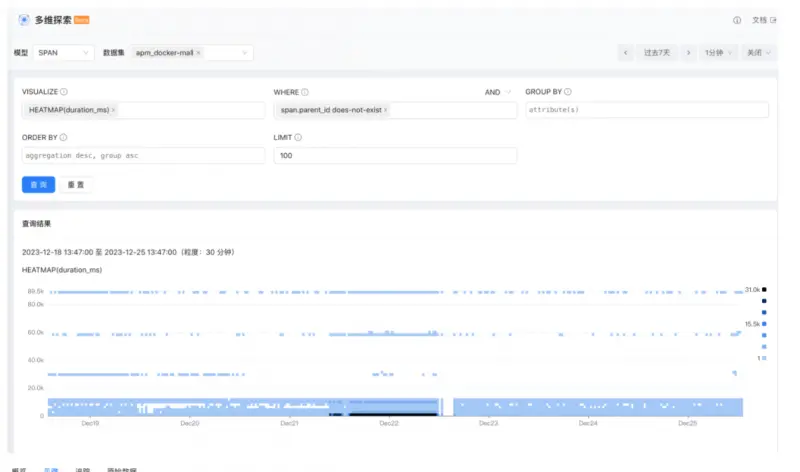800x472 pixels.
Task: Click the blue 查询 query button
Action: [38, 184]
